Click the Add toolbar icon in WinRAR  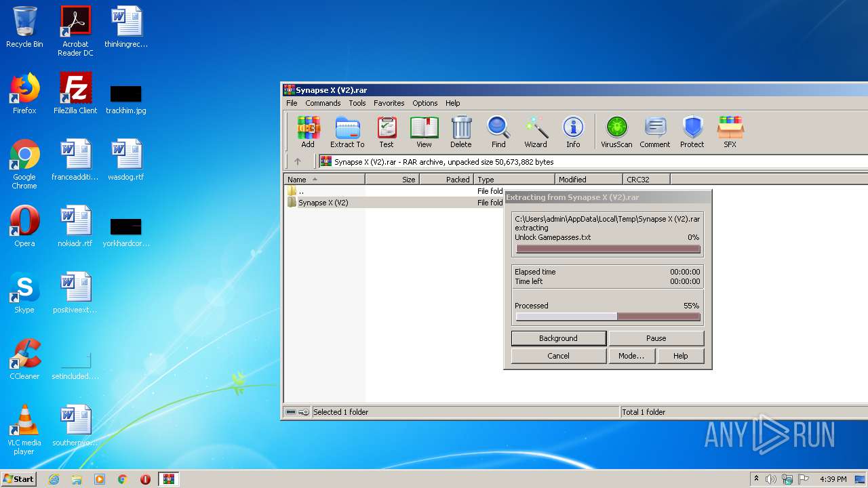click(308, 131)
